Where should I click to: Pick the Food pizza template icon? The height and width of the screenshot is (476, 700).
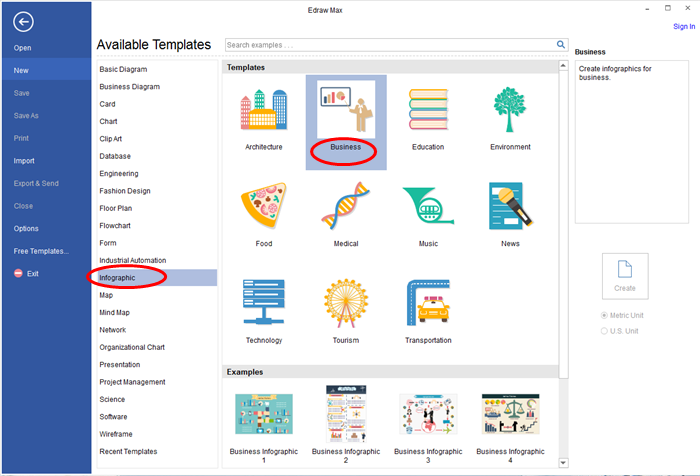pos(264,205)
